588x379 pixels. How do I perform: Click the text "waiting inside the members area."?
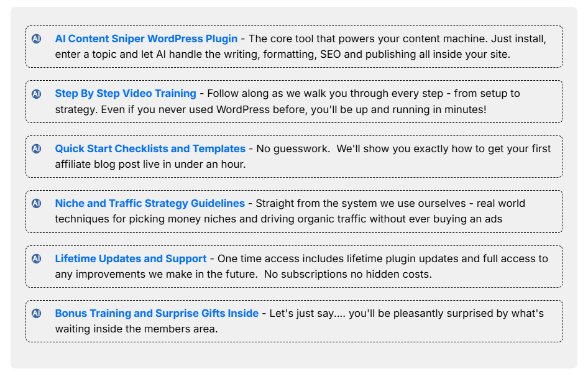[x=136, y=329]
